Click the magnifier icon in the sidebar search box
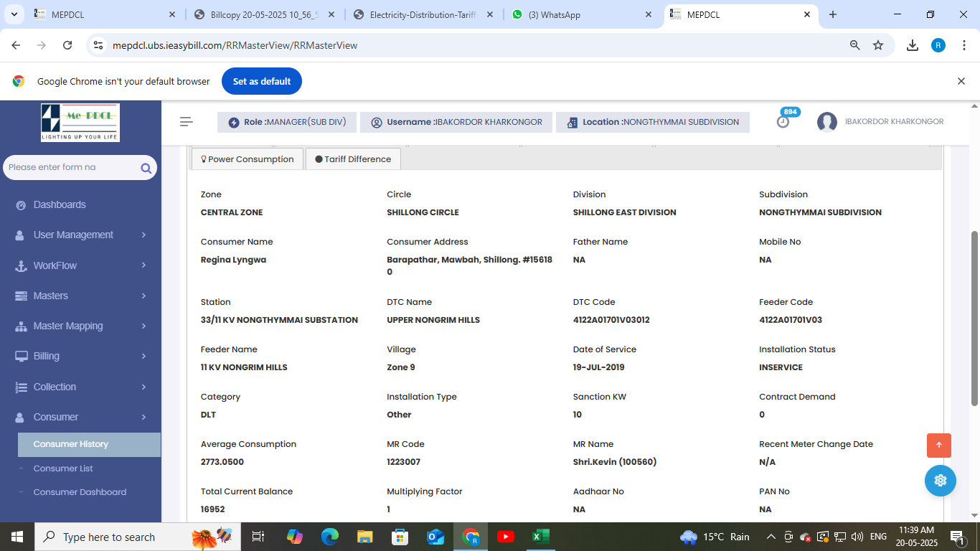 (x=146, y=168)
